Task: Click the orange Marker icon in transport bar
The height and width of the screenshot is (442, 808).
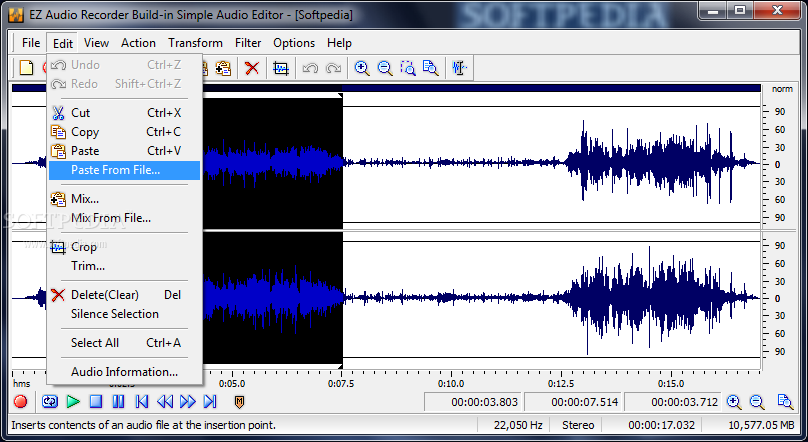Action: tap(239, 401)
